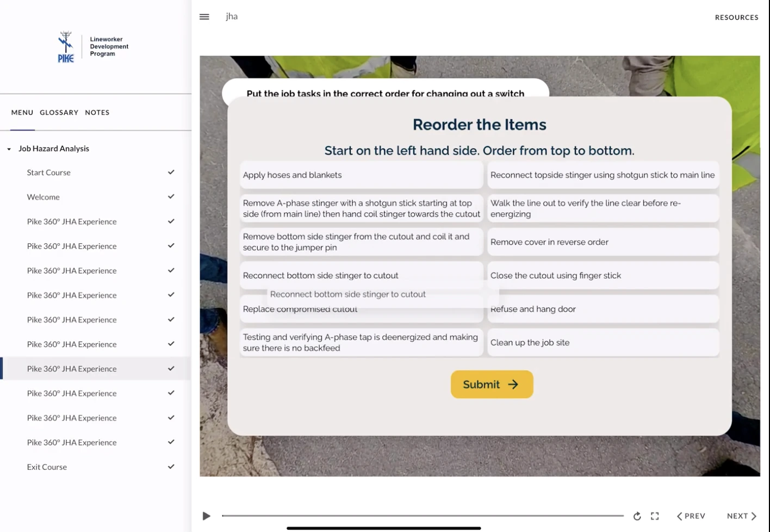Image resolution: width=770 pixels, height=532 pixels.
Task: Click the checkmark next to Start Course
Action: (x=171, y=172)
